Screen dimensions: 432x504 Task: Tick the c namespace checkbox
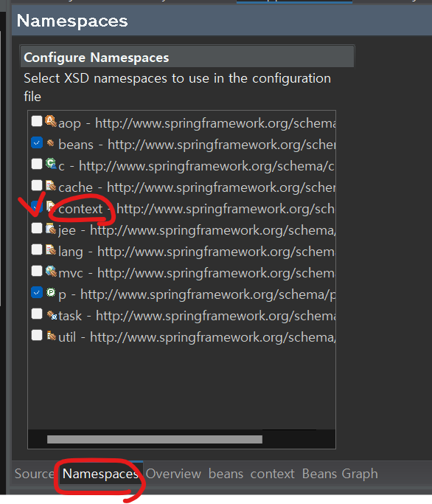point(37,164)
